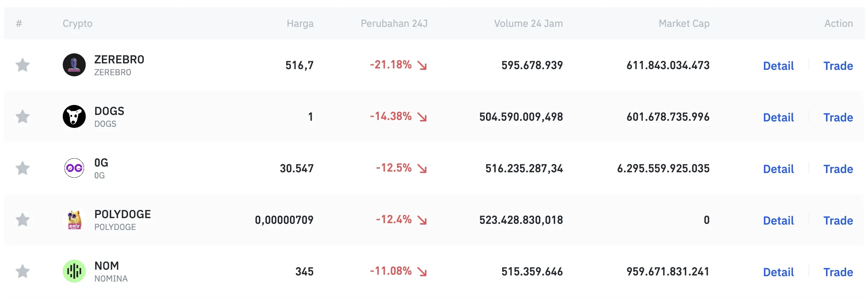This screenshot has height=298, width=868.
Task: Open the Trade page for DOGS
Action: coord(839,117)
